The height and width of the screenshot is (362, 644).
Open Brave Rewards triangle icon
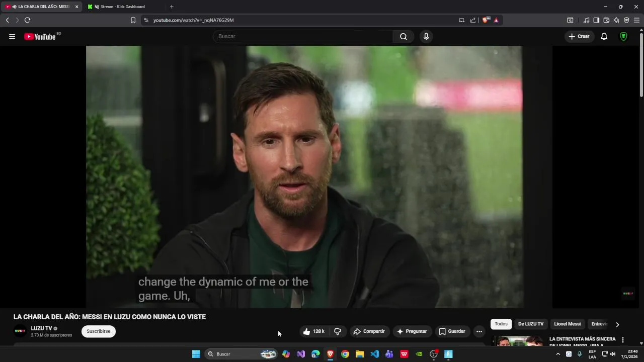pyautogui.click(x=496, y=20)
